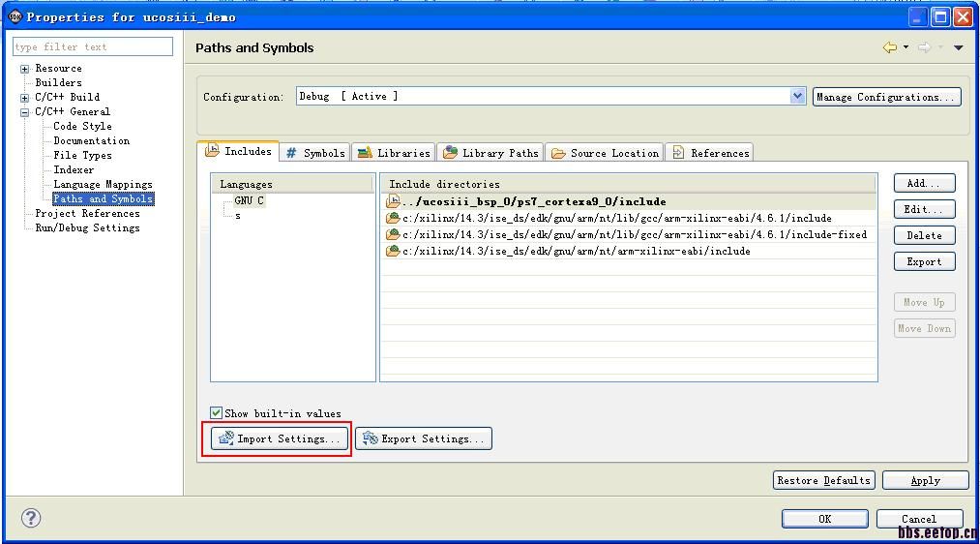Click the Import Settings... button label
The width and height of the screenshot is (980, 544).
[288, 438]
